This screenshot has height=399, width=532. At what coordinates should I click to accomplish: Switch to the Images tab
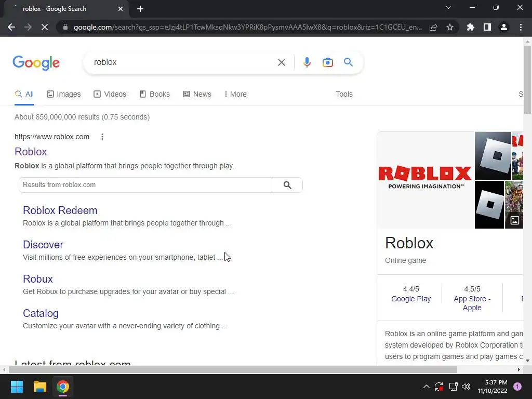point(64,94)
